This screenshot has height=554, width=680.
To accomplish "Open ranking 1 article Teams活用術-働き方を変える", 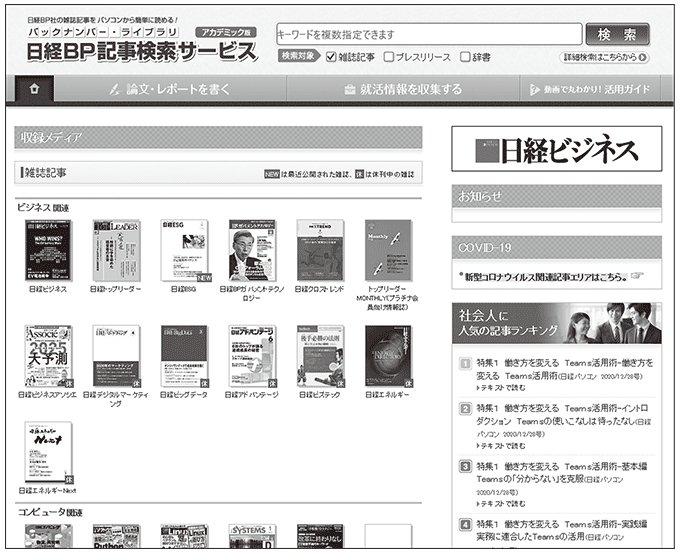I will 564,369.
